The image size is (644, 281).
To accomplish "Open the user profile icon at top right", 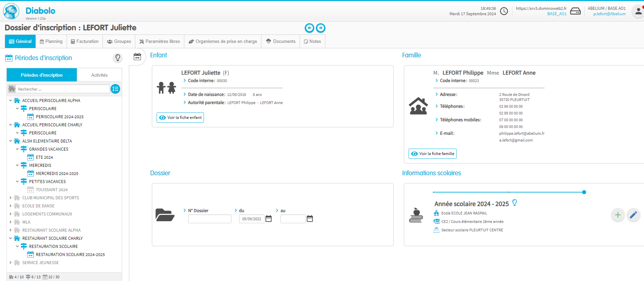I will [x=638, y=11].
